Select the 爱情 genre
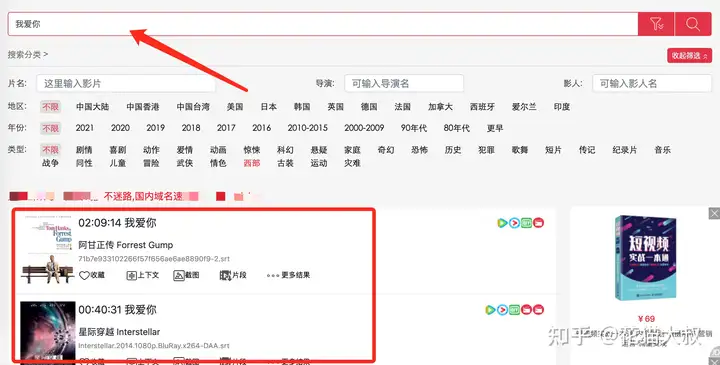Viewport: 720px width, 365px height. point(185,150)
